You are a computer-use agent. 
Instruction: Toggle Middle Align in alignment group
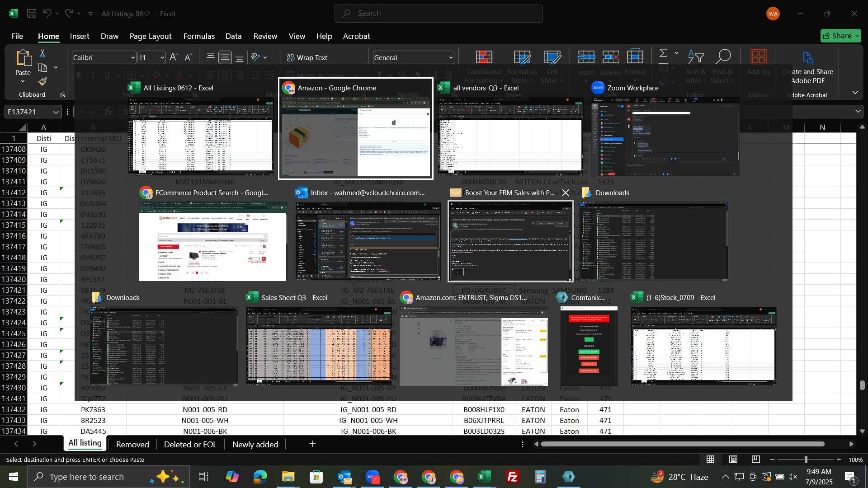(225, 57)
